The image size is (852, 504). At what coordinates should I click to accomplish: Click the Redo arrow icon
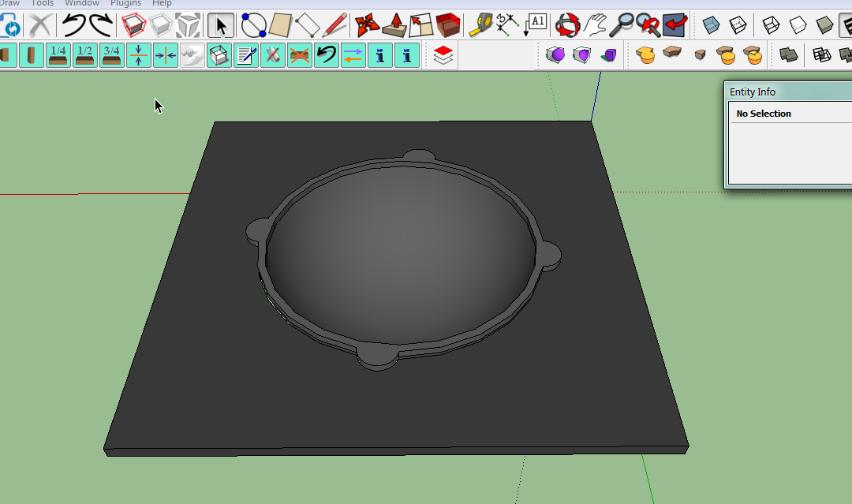[100, 26]
